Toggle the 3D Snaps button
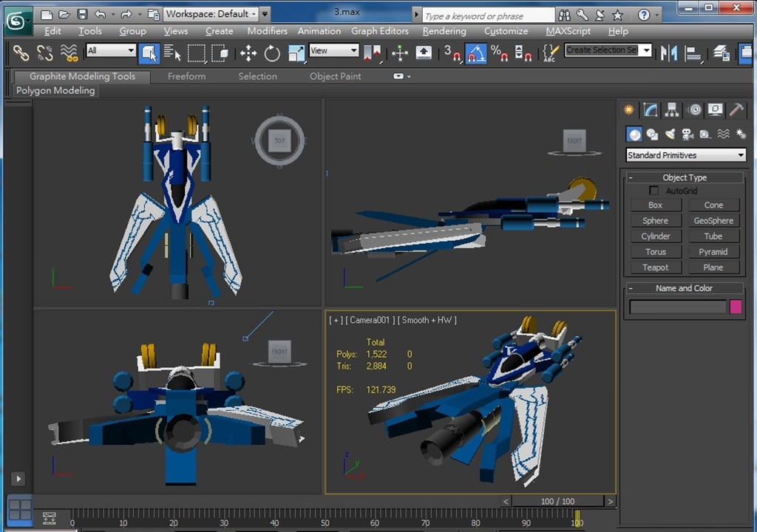757x532 pixels. coord(452,52)
